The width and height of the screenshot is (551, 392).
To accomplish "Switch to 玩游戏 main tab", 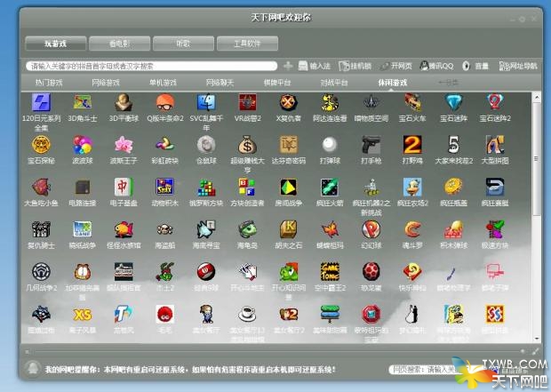I will tap(55, 44).
